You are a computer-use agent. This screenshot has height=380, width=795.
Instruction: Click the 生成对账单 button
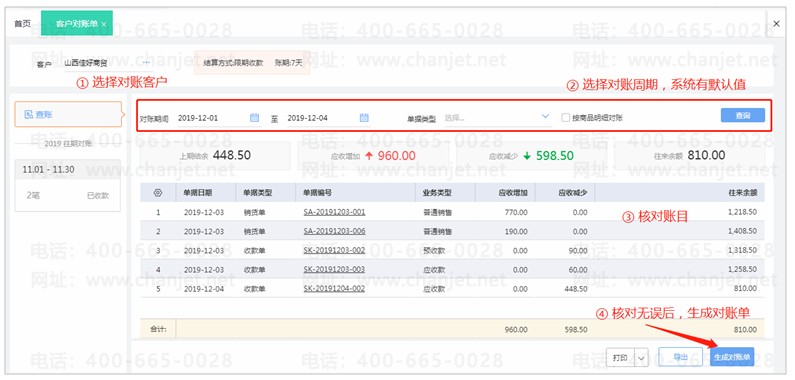(732, 358)
